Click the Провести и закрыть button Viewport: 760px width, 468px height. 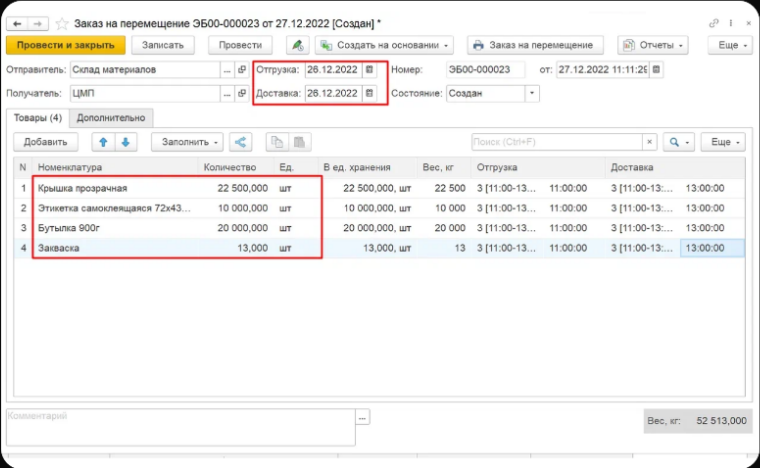point(66,45)
